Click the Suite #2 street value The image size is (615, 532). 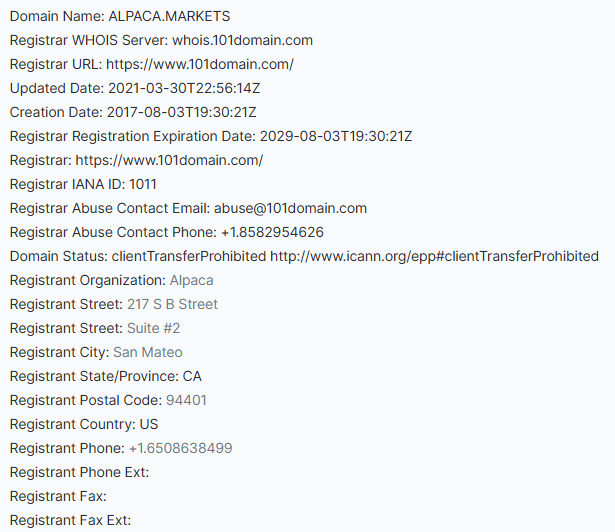click(x=153, y=328)
